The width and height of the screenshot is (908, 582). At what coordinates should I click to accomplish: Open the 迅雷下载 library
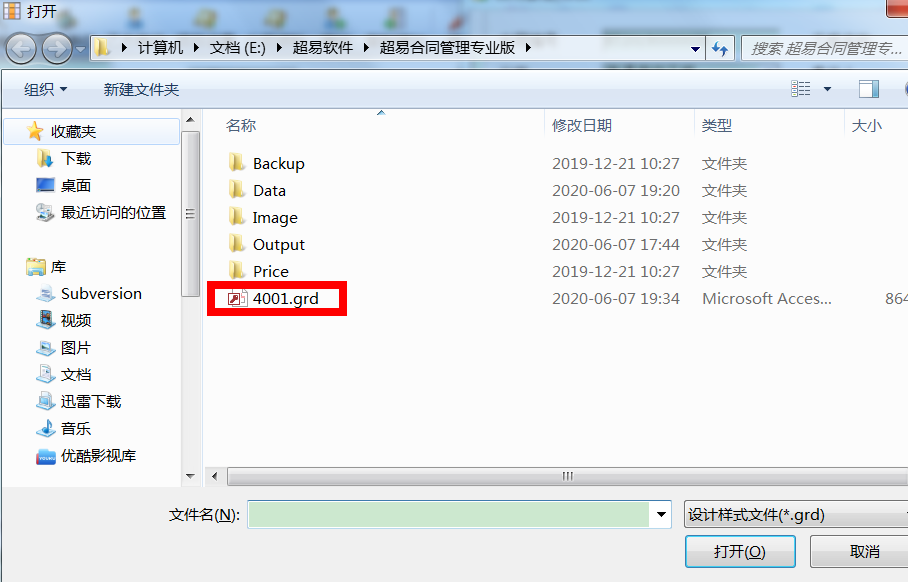pos(91,401)
